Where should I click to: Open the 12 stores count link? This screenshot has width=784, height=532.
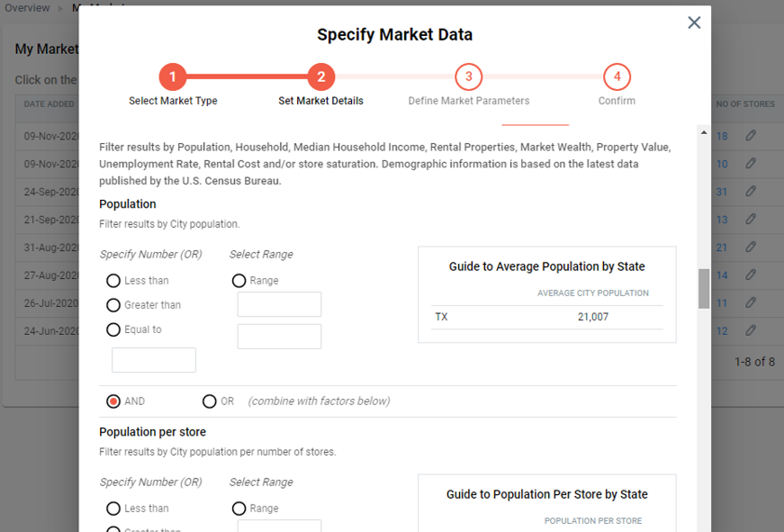tap(722, 331)
